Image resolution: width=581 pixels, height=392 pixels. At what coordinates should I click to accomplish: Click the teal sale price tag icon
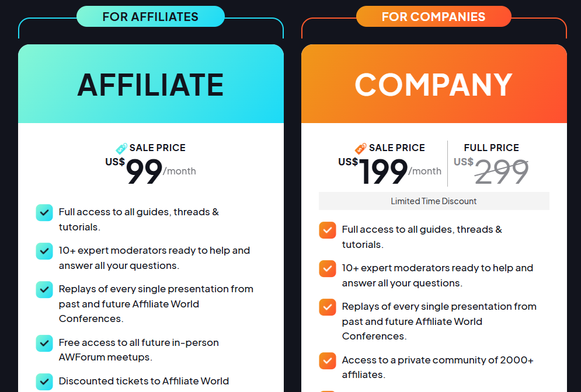121,148
